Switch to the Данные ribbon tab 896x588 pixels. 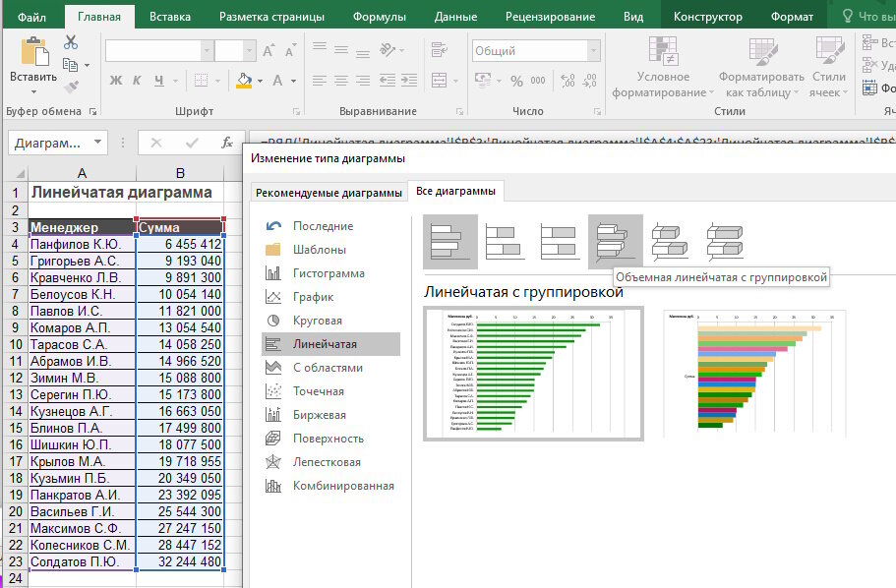[455, 17]
